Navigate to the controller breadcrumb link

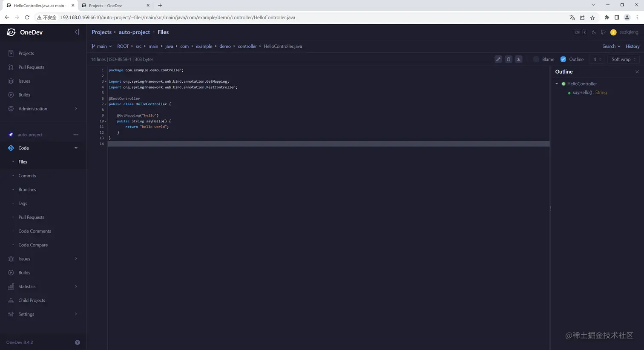(247, 46)
